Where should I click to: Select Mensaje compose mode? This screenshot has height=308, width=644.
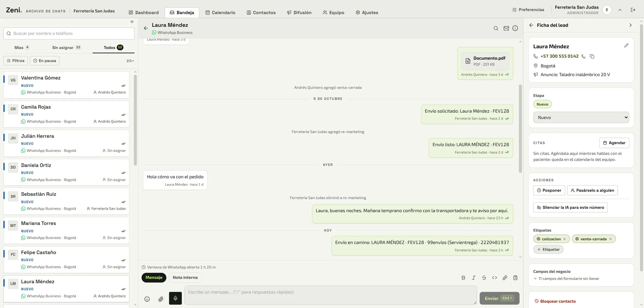[154, 277]
